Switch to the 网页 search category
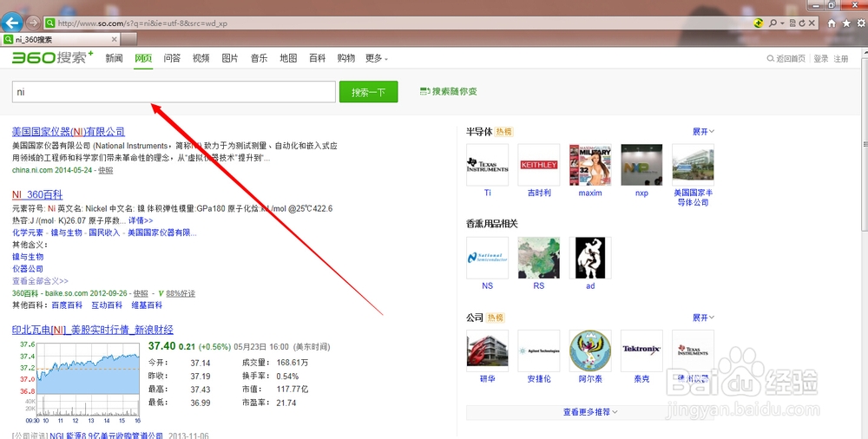This screenshot has height=439, width=868. point(143,58)
